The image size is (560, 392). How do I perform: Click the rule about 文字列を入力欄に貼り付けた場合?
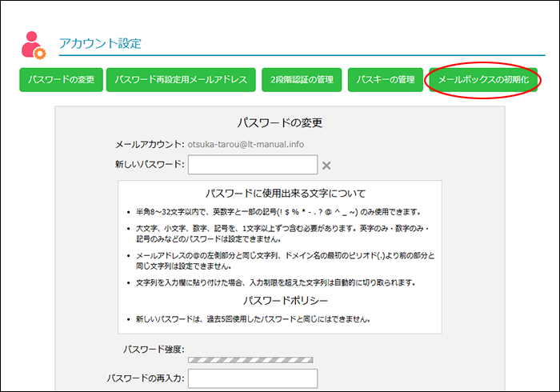click(274, 282)
